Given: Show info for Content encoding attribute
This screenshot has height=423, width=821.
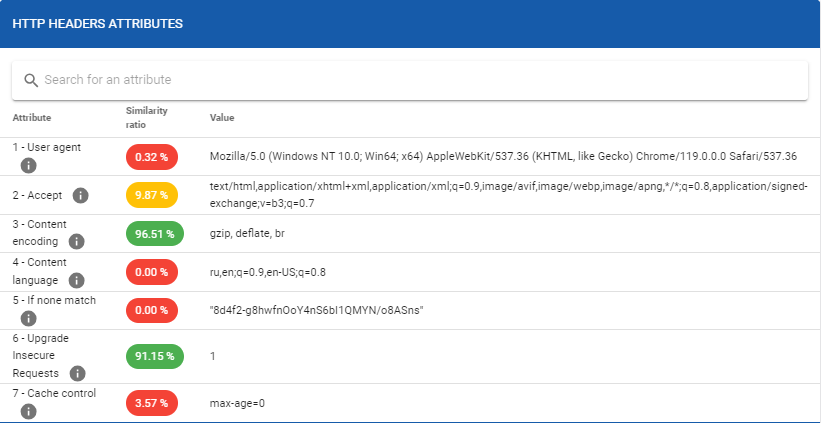Looking at the screenshot, I should click(77, 242).
